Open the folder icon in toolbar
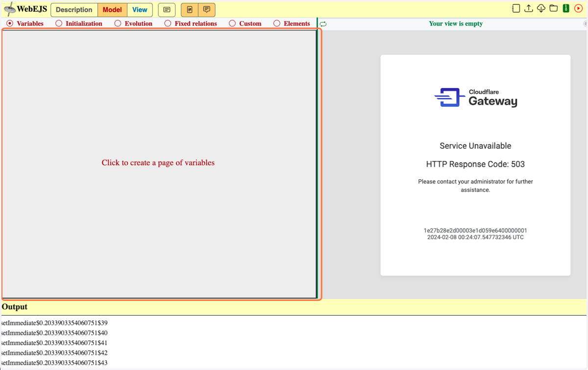 click(554, 8)
